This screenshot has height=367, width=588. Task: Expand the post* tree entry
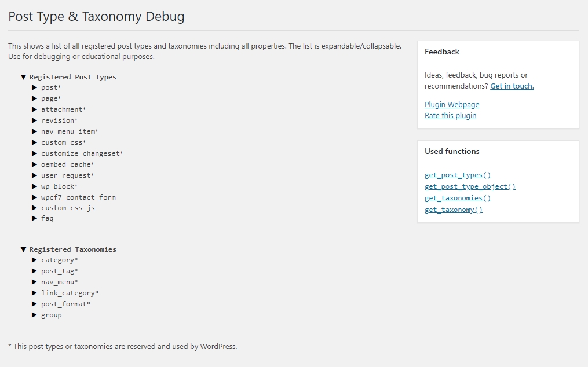[x=35, y=87]
